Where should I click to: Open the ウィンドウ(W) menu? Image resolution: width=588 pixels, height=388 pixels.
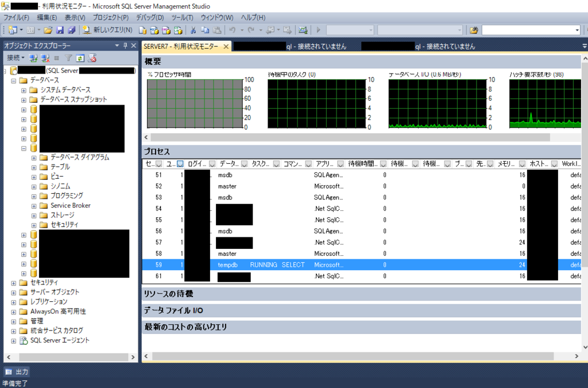tap(216, 18)
